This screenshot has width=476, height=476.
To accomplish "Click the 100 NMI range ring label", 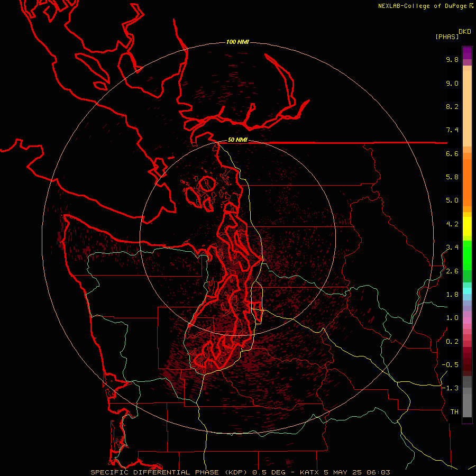I will coord(237,42).
